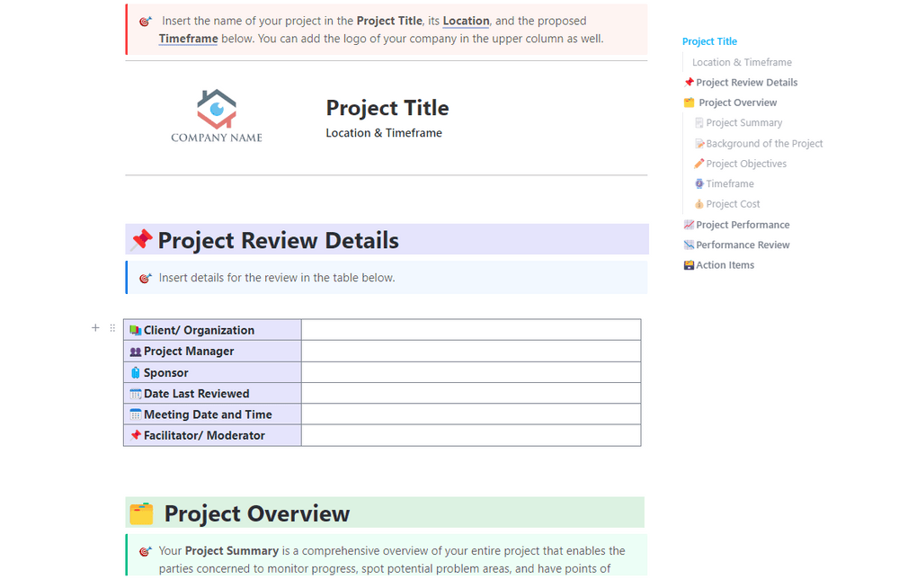This screenshot has width=899, height=588.
Task: Jump to Background of the Project
Action: coord(764,144)
